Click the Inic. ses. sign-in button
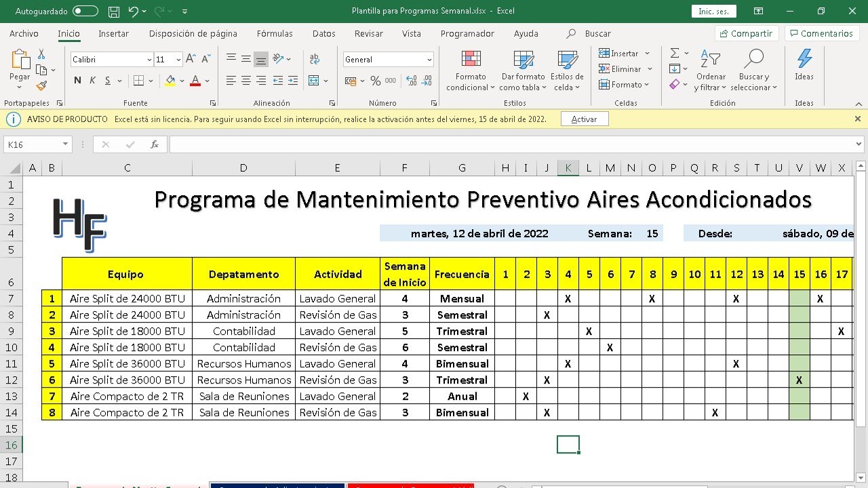 (713, 12)
